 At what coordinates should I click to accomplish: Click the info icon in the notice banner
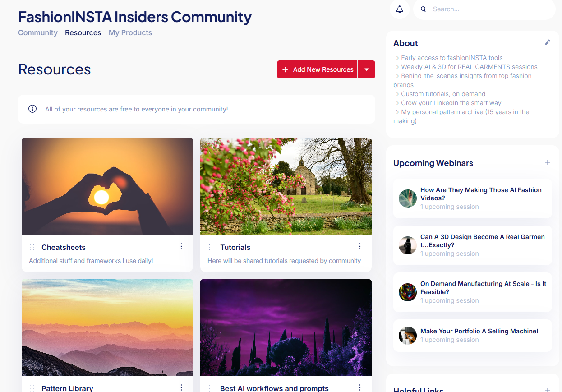click(x=32, y=109)
